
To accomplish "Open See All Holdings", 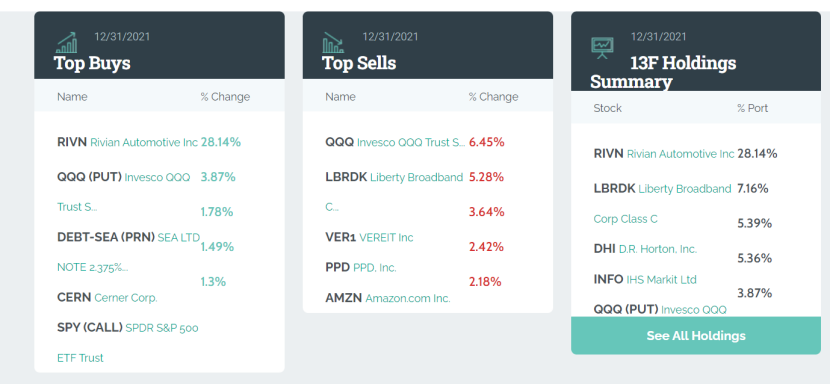I will pyautogui.click(x=695, y=336).
